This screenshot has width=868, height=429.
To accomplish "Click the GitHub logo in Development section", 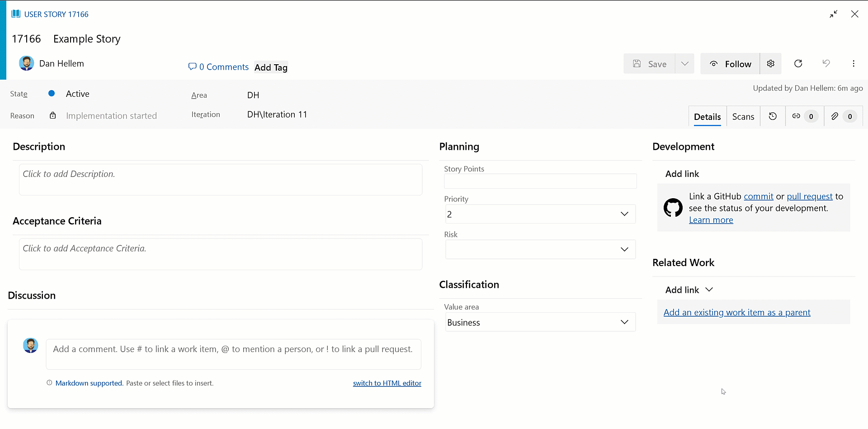I will [673, 207].
